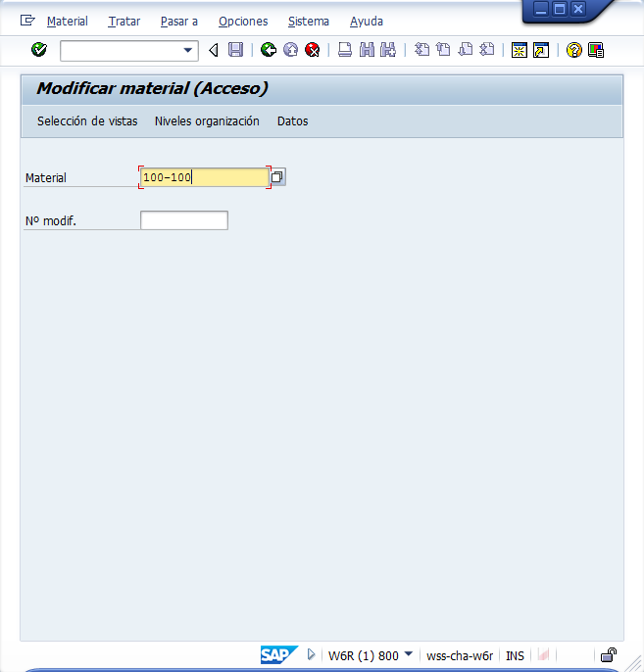This screenshot has width=644, height=672.
Task: Click the Generate shortcut icon
Action: 541,50
